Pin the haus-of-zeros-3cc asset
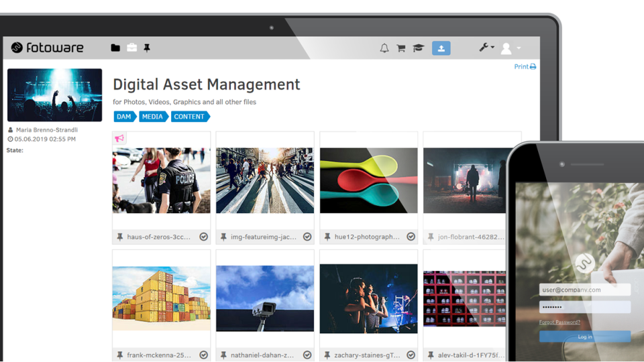This screenshot has width=644, height=362. (x=120, y=237)
